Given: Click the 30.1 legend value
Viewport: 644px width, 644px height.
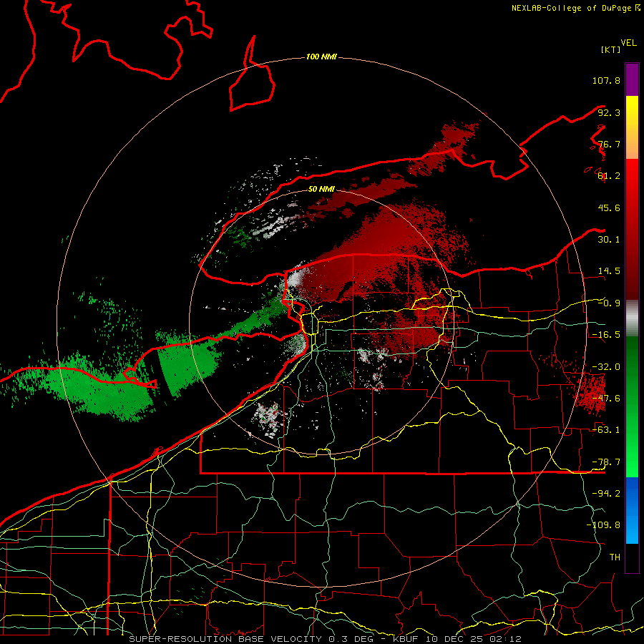Looking at the screenshot, I should click(x=609, y=240).
